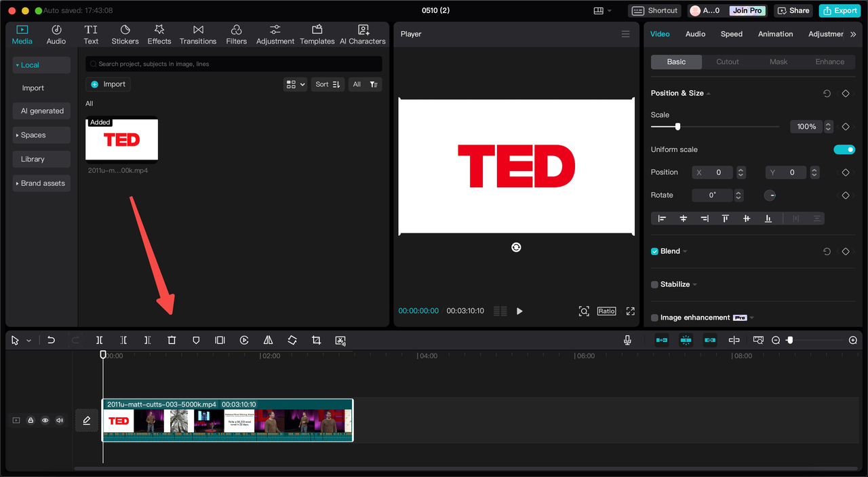Switch to the Animation tab
This screenshot has height=477, width=868.
pos(775,34)
